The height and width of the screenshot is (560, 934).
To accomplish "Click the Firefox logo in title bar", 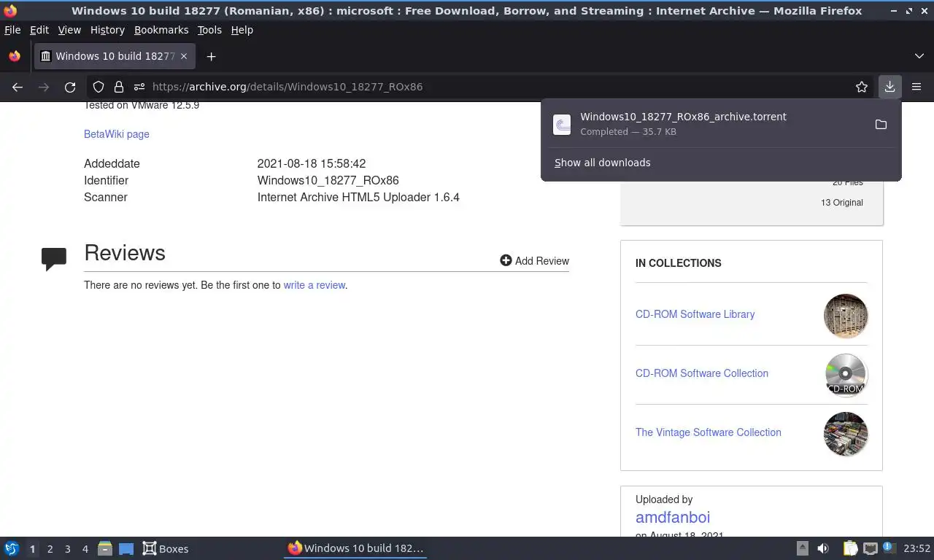I will (10, 11).
